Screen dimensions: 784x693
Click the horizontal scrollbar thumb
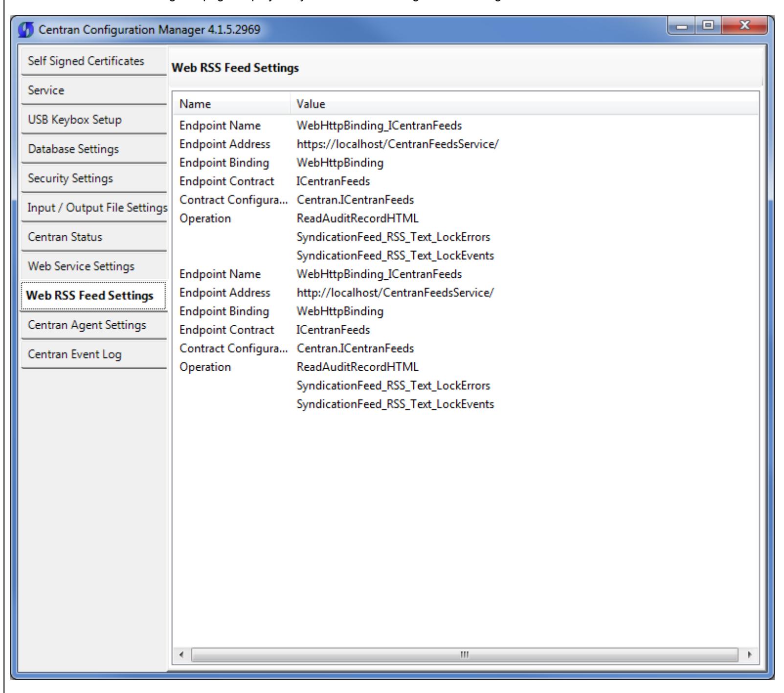point(465,654)
